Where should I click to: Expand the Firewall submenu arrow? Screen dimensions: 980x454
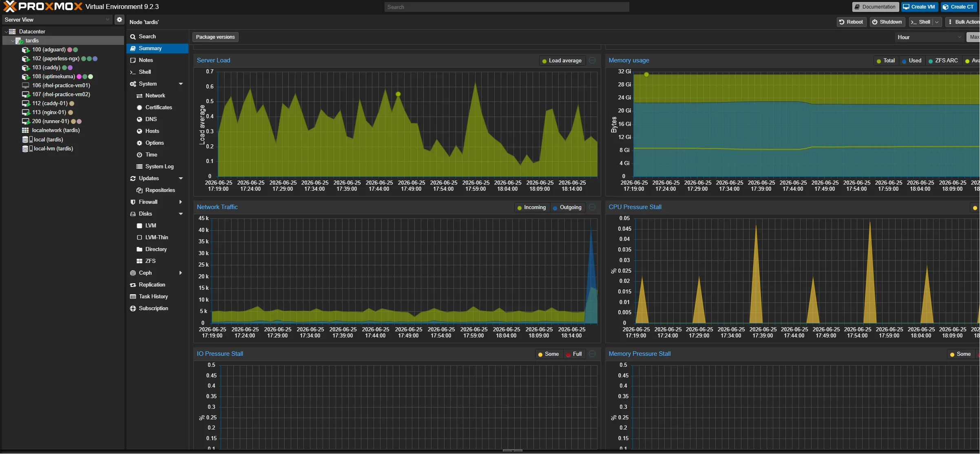pyautogui.click(x=181, y=202)
